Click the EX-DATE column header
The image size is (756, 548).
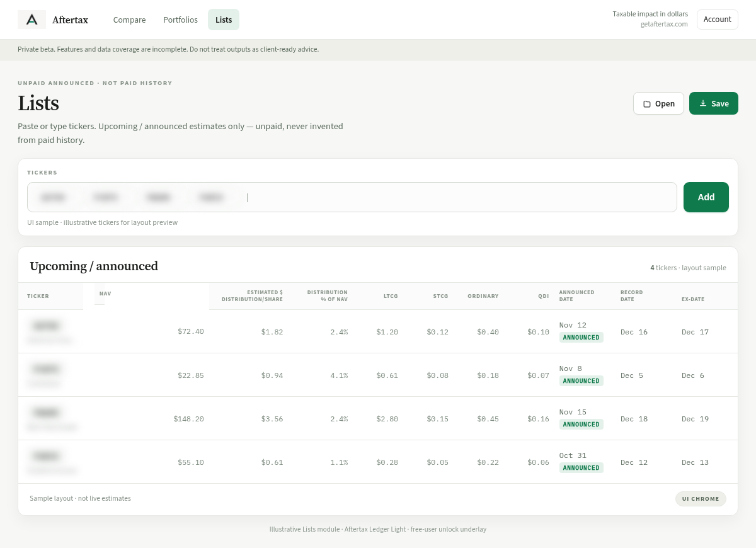point(693,299)
